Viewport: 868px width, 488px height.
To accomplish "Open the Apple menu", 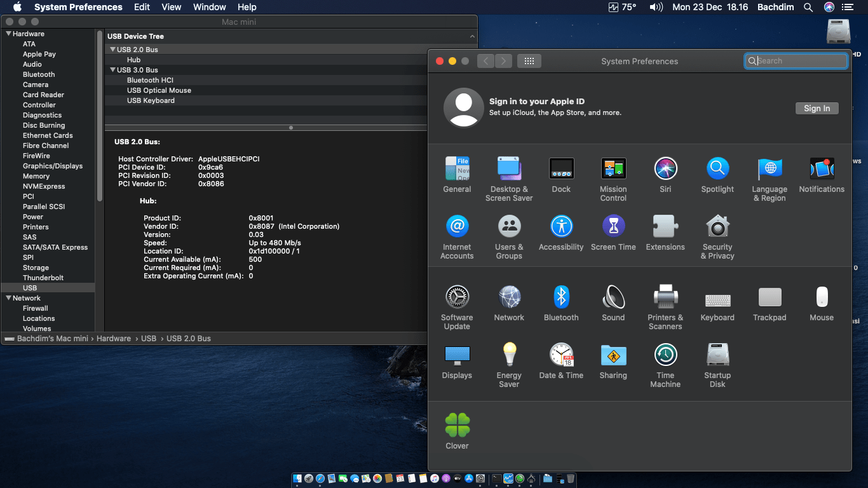I will (17, 7).
